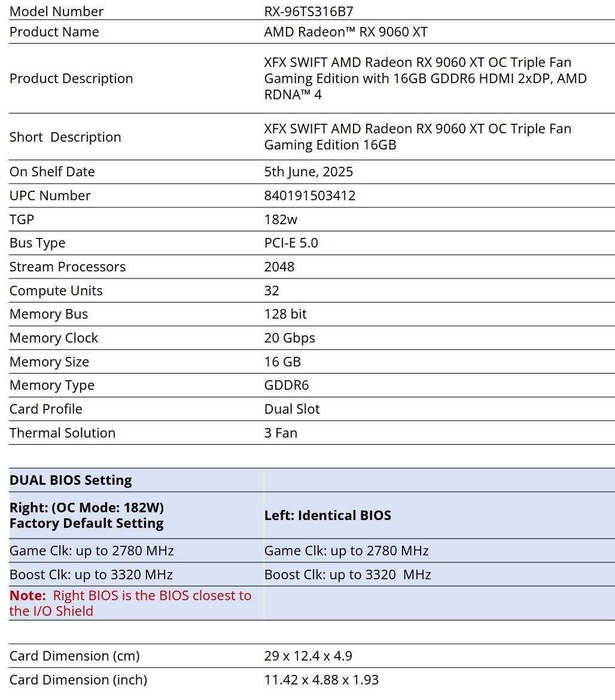Click the 'Memory Bus' label

coord(48,314)
